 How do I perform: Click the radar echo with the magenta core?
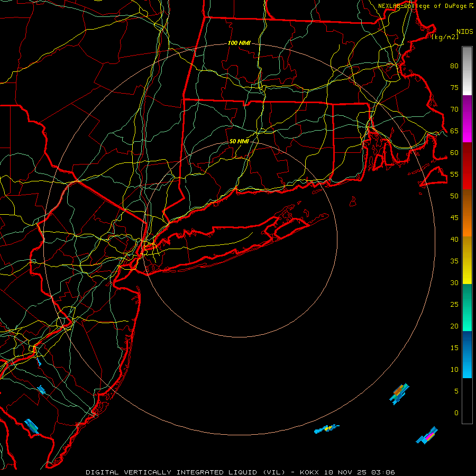click(x=427, y=436)
